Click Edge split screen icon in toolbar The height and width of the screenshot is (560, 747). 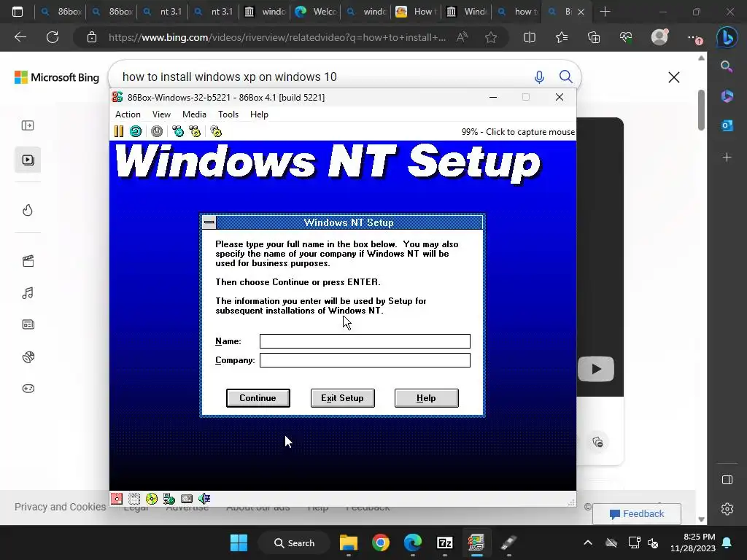(x=530, y=37)
